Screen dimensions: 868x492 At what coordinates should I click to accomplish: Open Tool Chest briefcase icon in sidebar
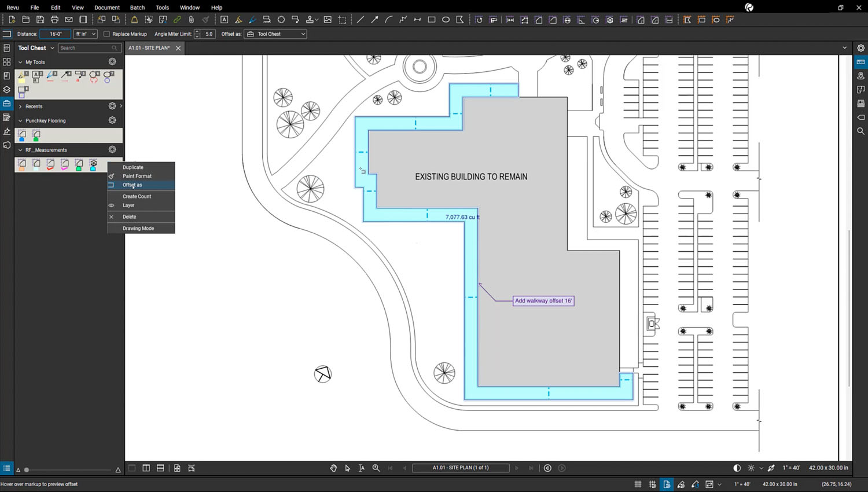[x=7, y=104]
